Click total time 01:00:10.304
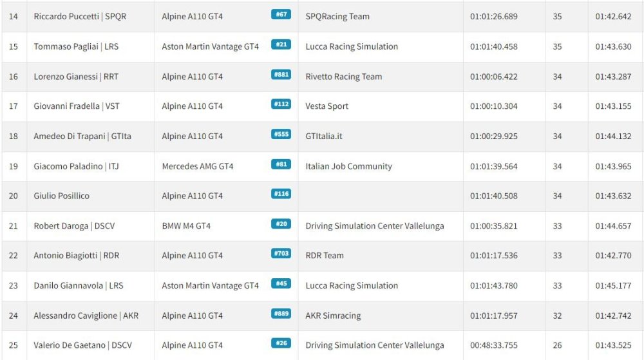This screenshot has height=360, width=644. [494, 106]
